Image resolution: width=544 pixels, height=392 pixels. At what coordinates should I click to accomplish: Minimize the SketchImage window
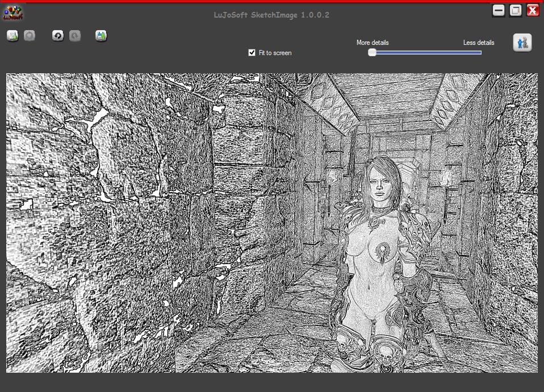click(x=499, y=10)
